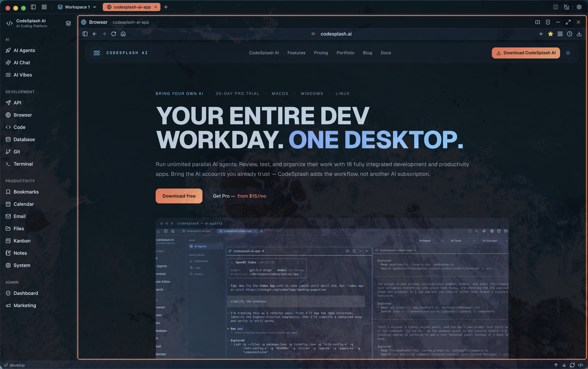Viewport: 588px width, 369px height.
Task: Click the code brackets icon in the status bar
Action: (581, 365)
